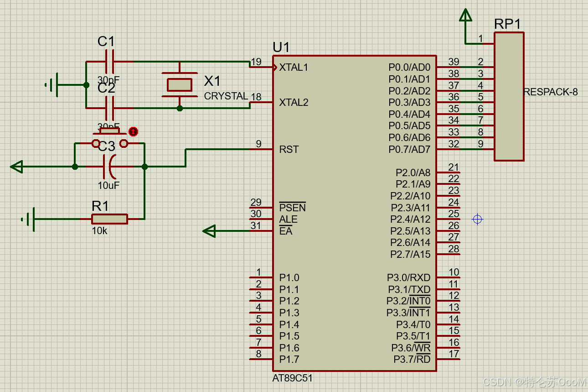Screen dimensions: 588x392
Task: Click ground symbol next to R1
Action: pos(28,219)
